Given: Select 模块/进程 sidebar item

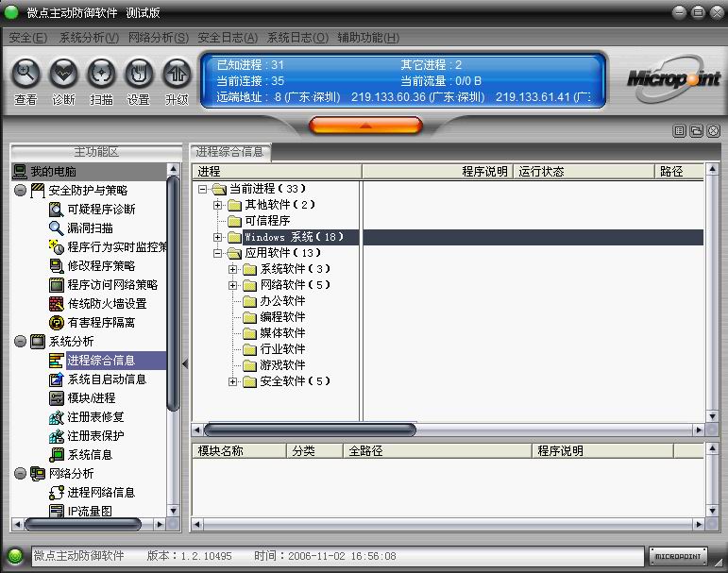Looking at the screenshot, I should 82,398.
